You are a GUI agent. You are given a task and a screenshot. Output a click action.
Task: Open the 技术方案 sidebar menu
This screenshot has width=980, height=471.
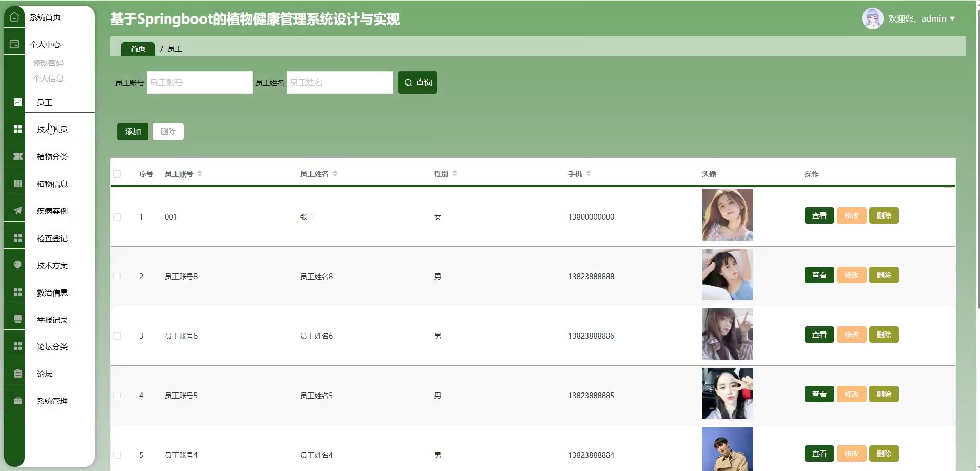click(x=52, y=265)
